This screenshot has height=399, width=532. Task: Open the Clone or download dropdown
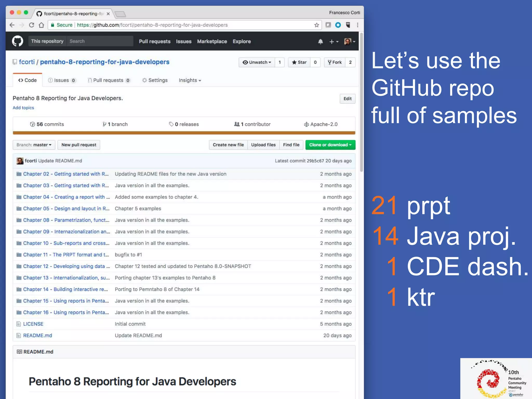[330, 145]
